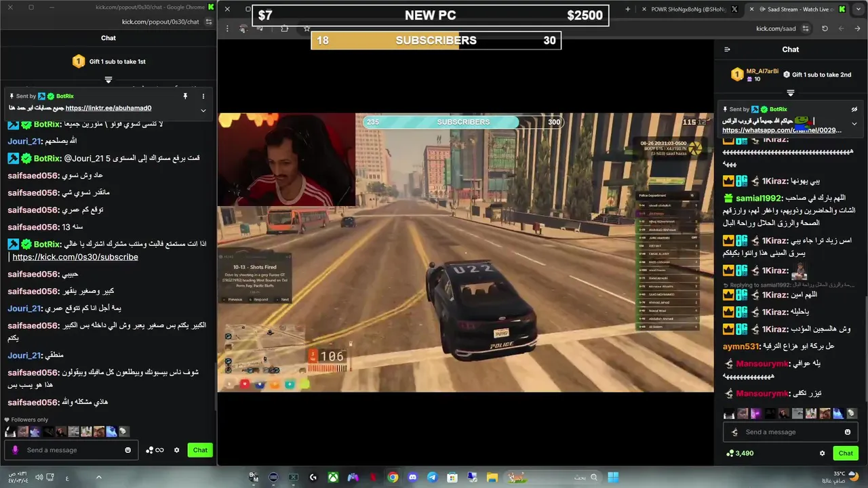Expand the gift leaderboard in the left popout
This screenshot has width=868, height=488.
[x=108, y=80]
